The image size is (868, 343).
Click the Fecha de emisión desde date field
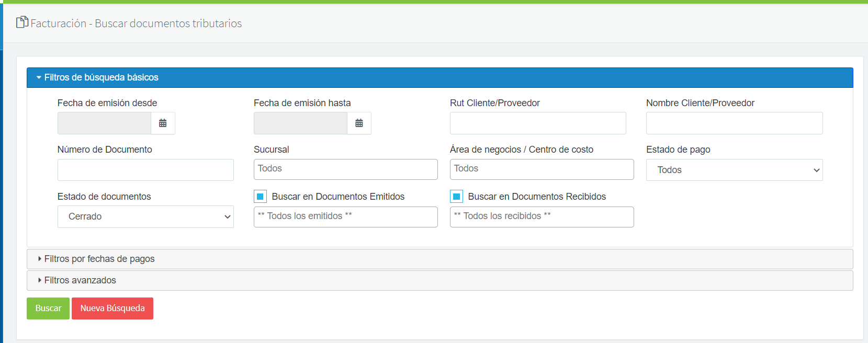[104, 123]
